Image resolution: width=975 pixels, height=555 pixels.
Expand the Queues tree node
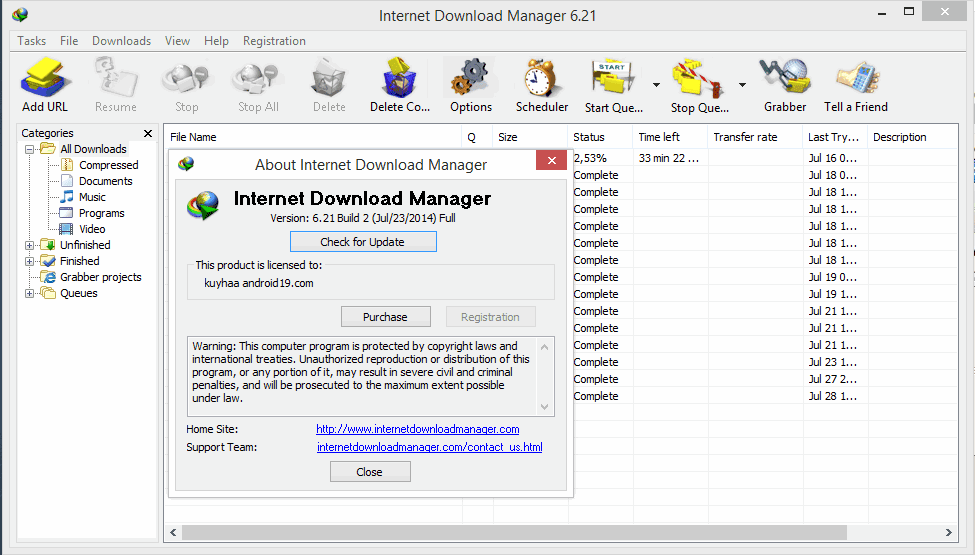(29, 293)
